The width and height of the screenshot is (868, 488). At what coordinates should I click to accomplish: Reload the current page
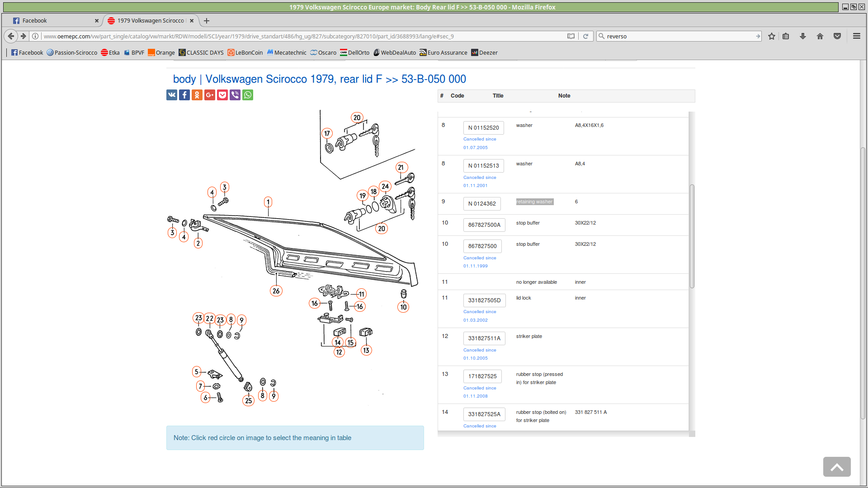(585, 36)
